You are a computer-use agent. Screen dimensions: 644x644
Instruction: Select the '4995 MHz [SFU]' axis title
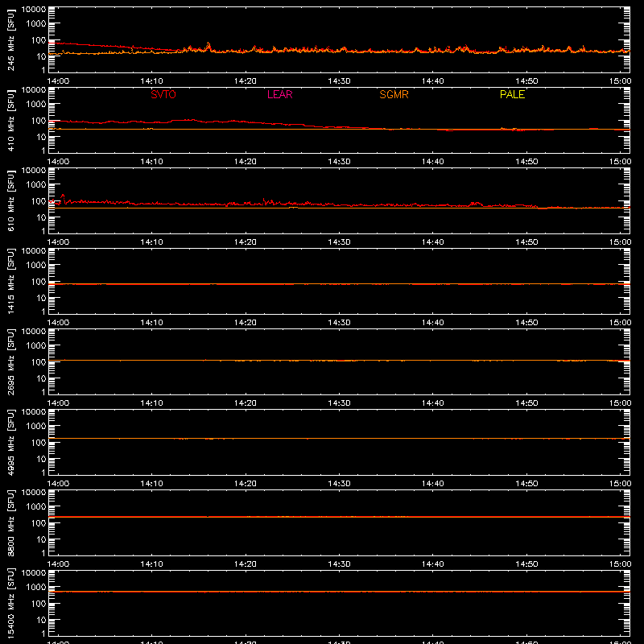coord(10,442)
